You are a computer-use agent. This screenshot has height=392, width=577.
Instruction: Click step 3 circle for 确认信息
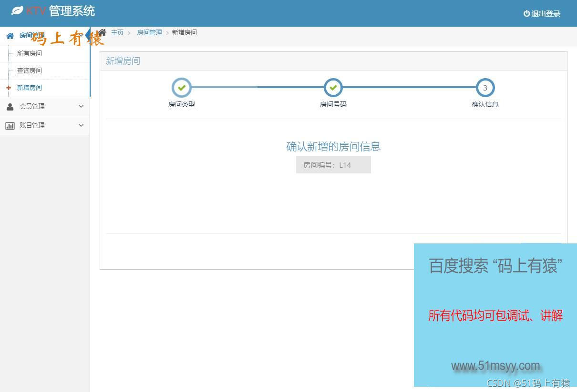tap(485, 88)
